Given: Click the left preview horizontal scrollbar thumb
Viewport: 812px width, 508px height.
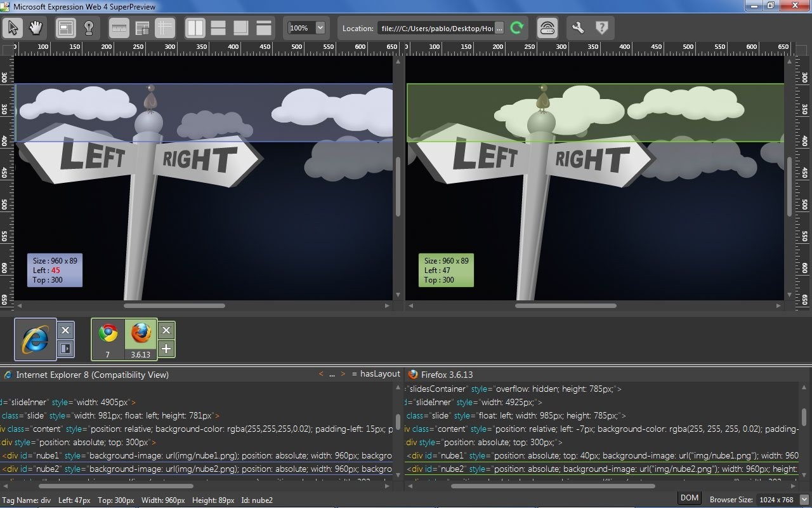Looking at the screenshot, I should coord(174,305).
